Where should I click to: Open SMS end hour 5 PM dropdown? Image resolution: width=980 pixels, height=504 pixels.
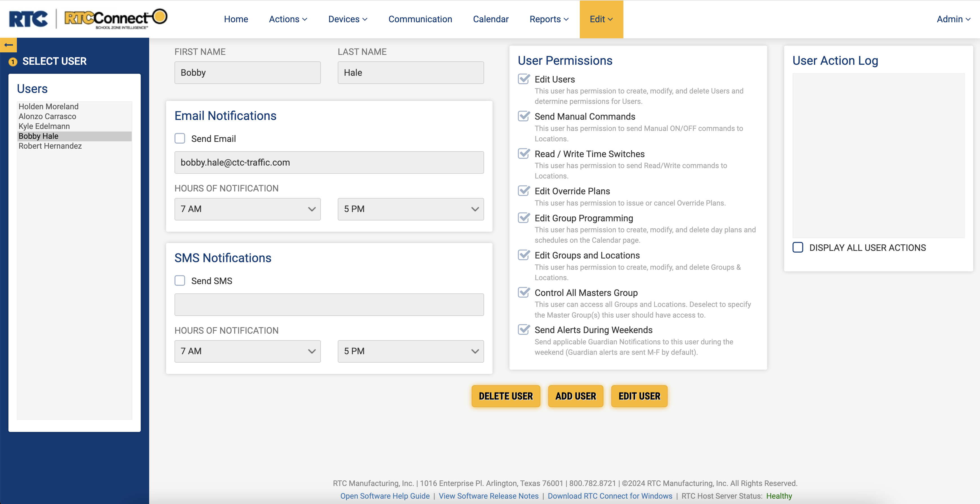coord(410,351)
